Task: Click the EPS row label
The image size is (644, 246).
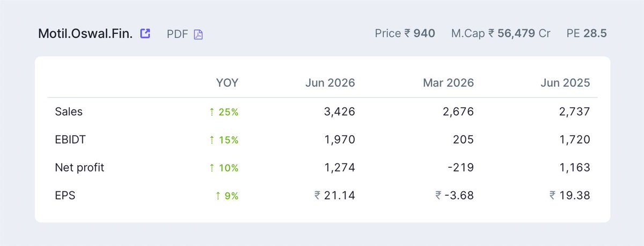Action: [x=65, y=195]
